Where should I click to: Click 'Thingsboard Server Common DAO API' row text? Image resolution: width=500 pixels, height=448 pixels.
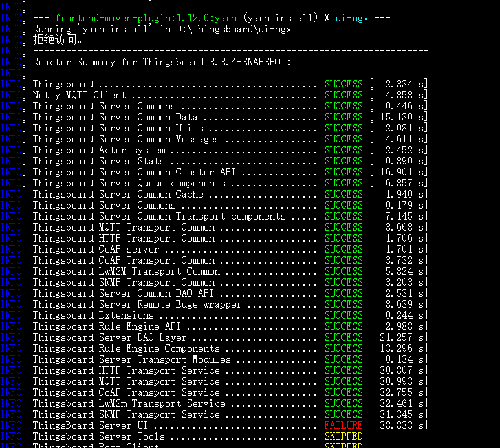pyautogui.click(x=123, y=293)
